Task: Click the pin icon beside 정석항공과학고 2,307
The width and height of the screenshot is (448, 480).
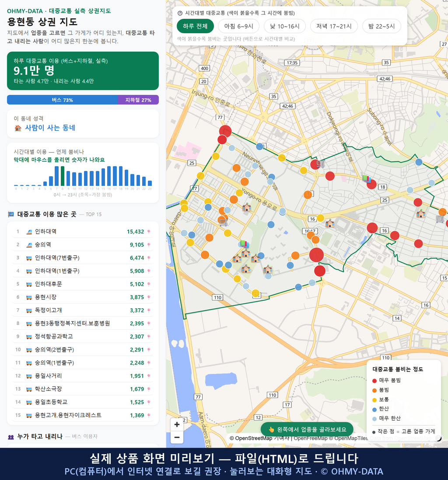Action: [149, 337]
